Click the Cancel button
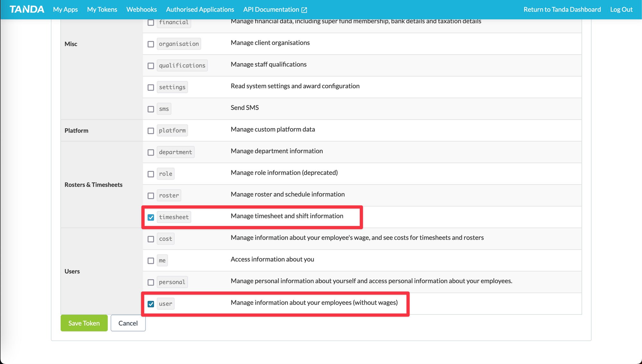This screenshot has height=364, width=642. 128,323
